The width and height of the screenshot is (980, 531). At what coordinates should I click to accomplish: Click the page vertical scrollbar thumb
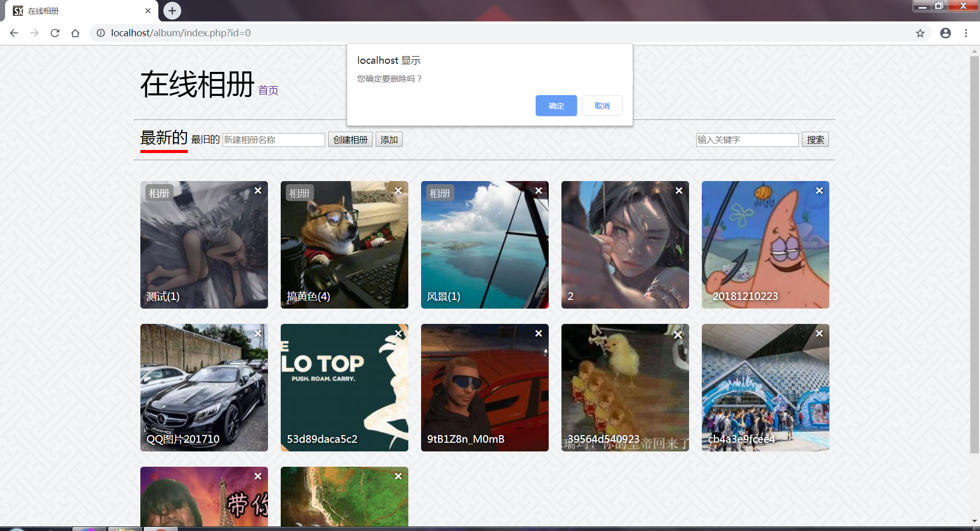click(974, 254)
